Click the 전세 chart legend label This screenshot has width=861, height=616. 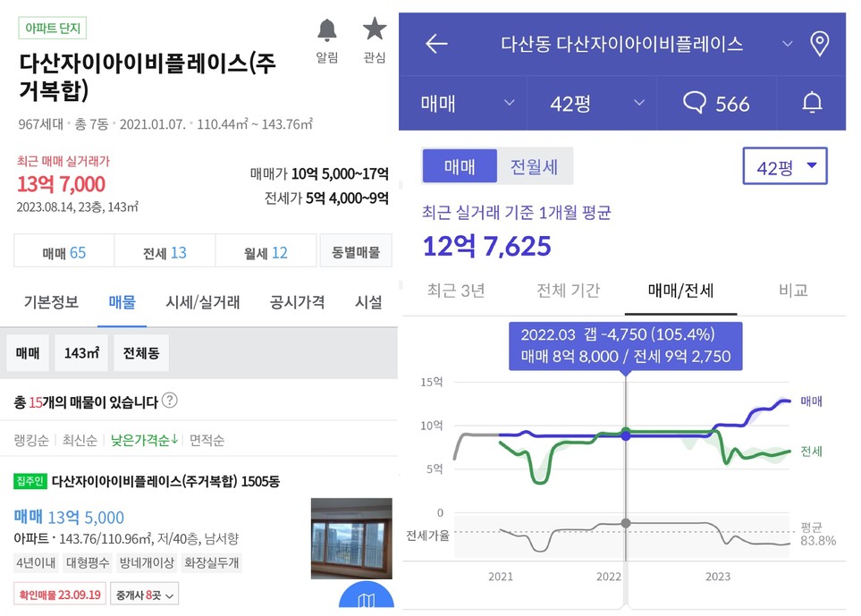(811, 451)
